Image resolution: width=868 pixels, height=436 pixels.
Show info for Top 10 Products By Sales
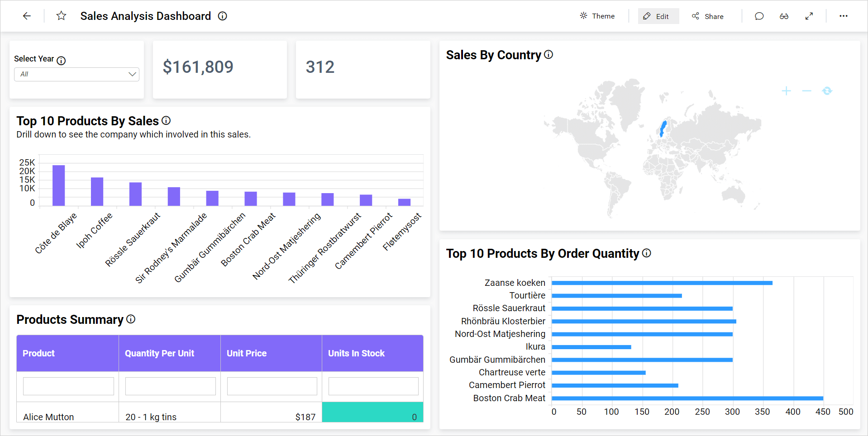[166, 120]
